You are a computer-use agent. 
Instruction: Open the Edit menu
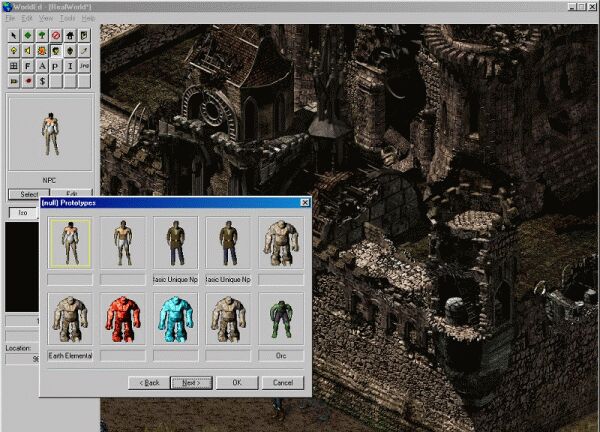coord(27,18)
